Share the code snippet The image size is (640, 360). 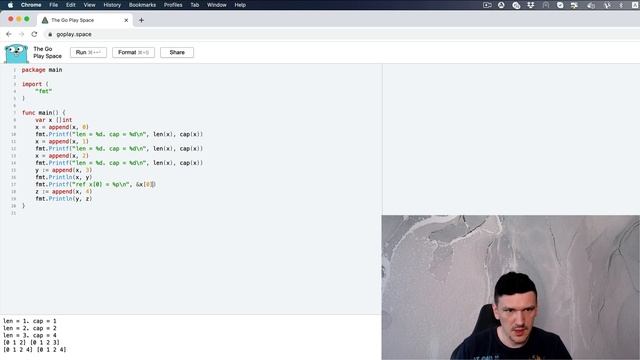coord(177,53)
